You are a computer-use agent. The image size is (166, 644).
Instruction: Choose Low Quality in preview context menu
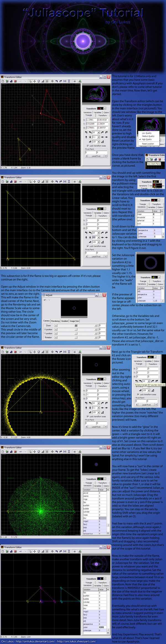point(147,133)
